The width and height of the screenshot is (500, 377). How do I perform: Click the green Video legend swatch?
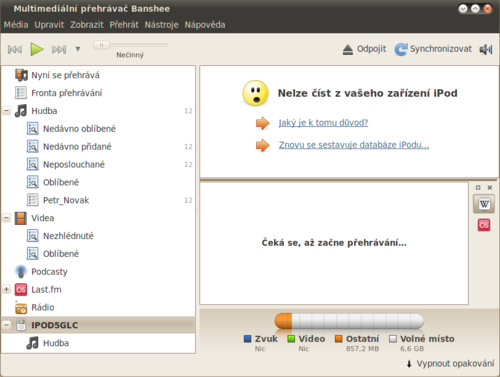(291, 339)
